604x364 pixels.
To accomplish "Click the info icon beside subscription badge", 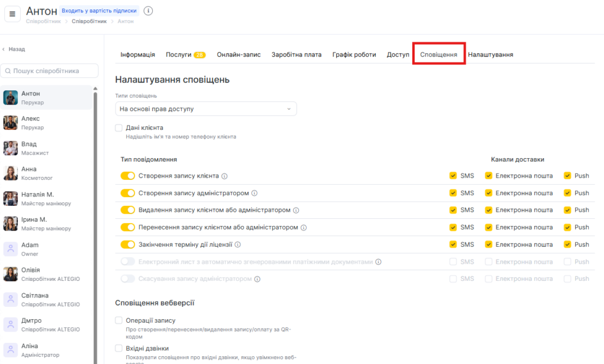I will (148, 11).
